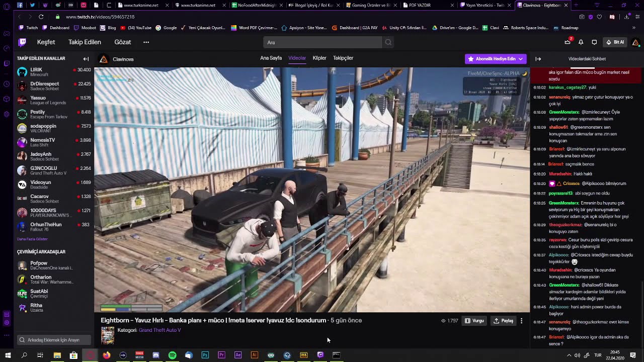This screenshot has height=362, width=644.
Task: Open Spotify from the taskbar
Action: [x=172, y=355]
